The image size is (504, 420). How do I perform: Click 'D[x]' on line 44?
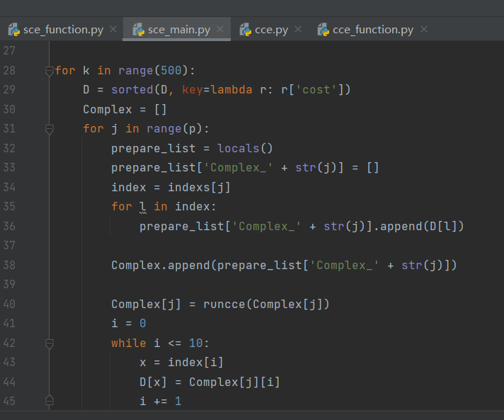tap(153, 382)
